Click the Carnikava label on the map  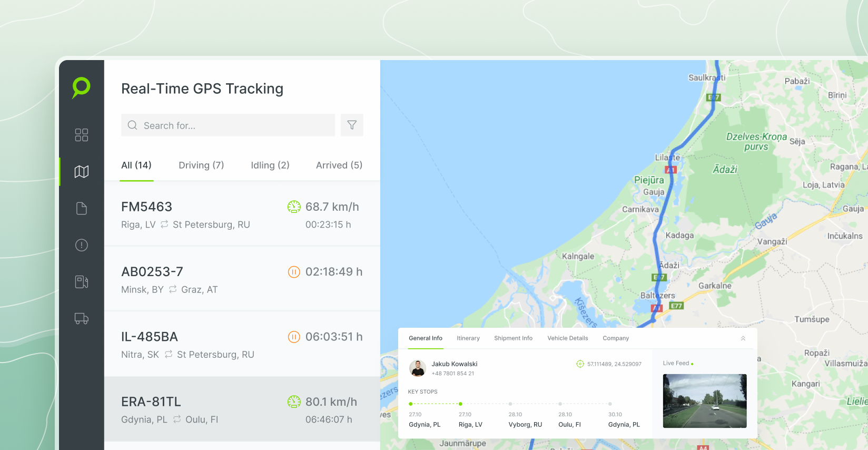[x=640, y=209]
